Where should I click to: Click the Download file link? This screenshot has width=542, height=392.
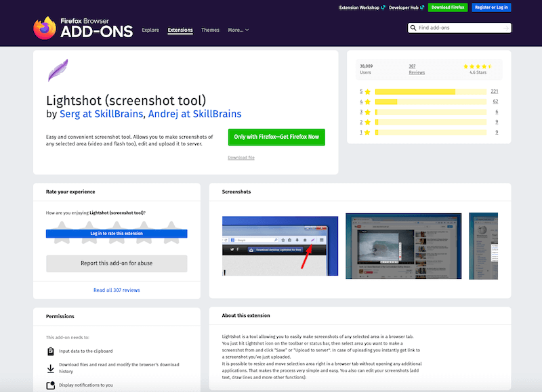(x=241, y=158)
